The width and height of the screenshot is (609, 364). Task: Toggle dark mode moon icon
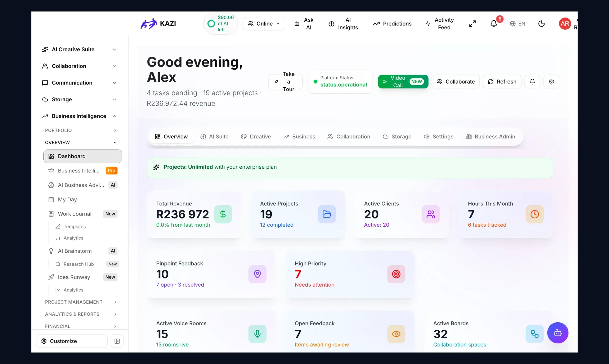click(541, 23)
